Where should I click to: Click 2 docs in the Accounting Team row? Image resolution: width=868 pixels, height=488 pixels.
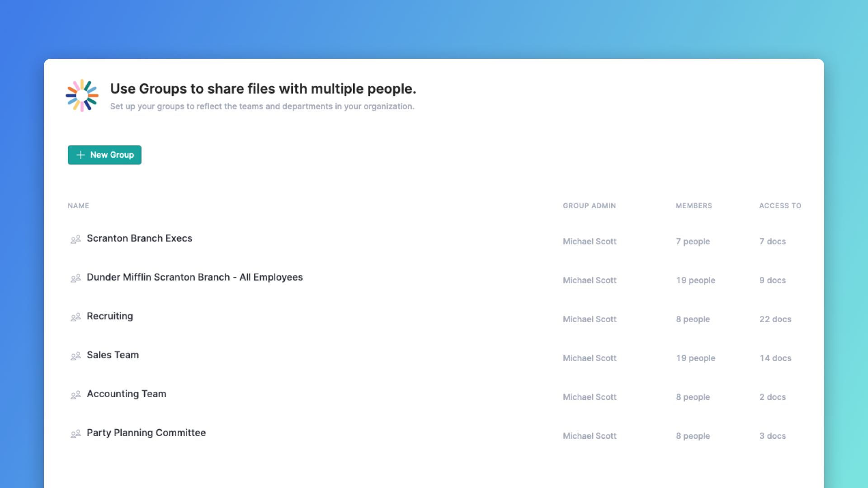click(x=773, y=397)
